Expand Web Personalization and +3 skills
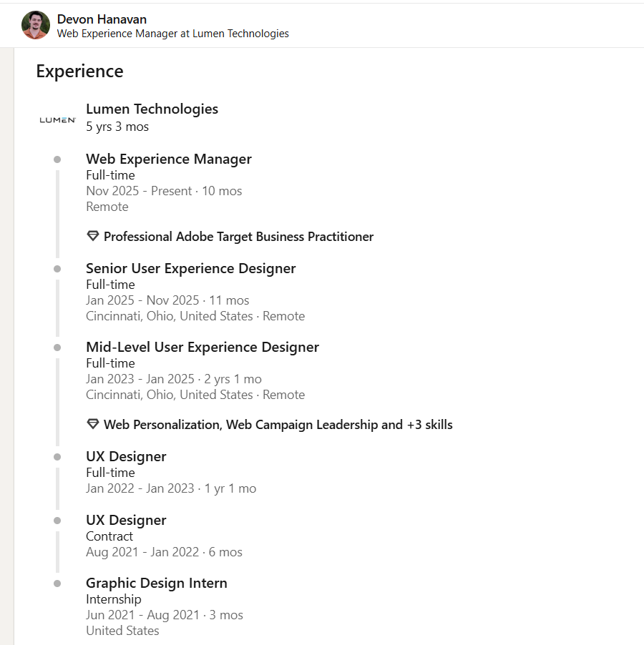The width and height of the screenshot is (644, 645). tap(278, 425)
